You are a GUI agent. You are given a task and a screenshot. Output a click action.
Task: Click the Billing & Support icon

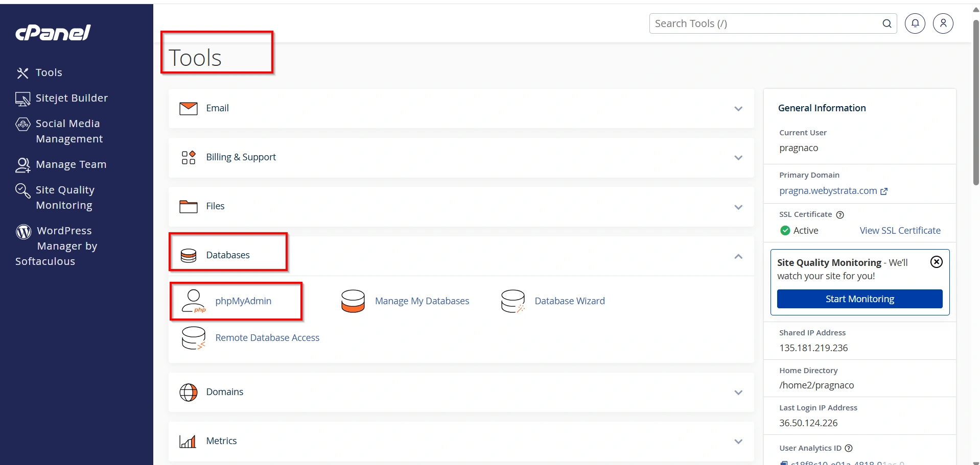pos(189,157)
